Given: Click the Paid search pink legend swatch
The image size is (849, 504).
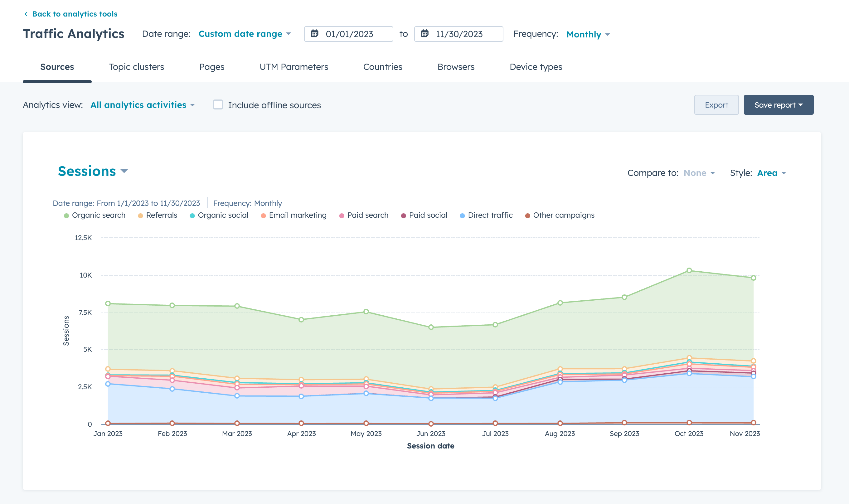Looking at the screenshot, I should tap(342, 216).
